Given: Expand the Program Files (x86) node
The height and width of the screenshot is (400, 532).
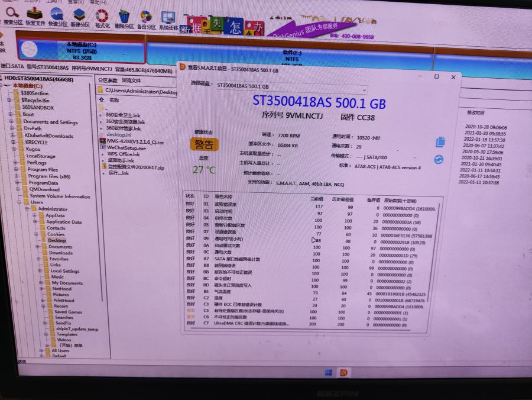Looking at the screenshot, I should coord(17,176).
